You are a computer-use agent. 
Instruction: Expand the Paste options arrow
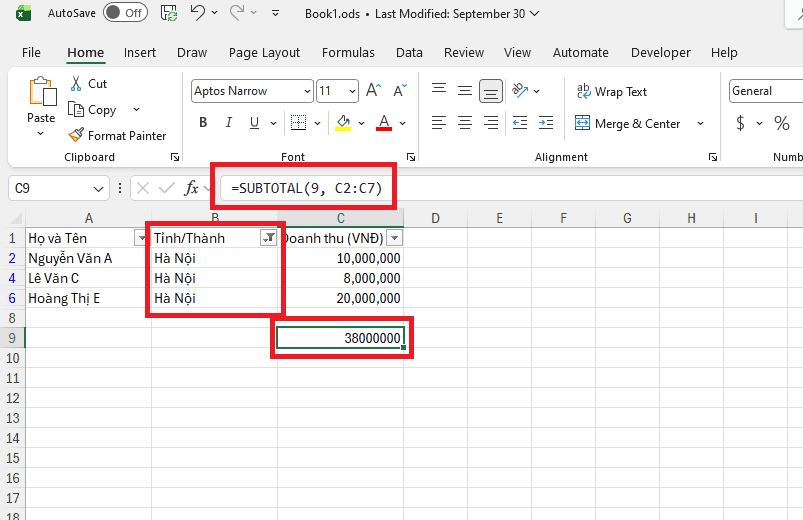(x=41, y=134)
